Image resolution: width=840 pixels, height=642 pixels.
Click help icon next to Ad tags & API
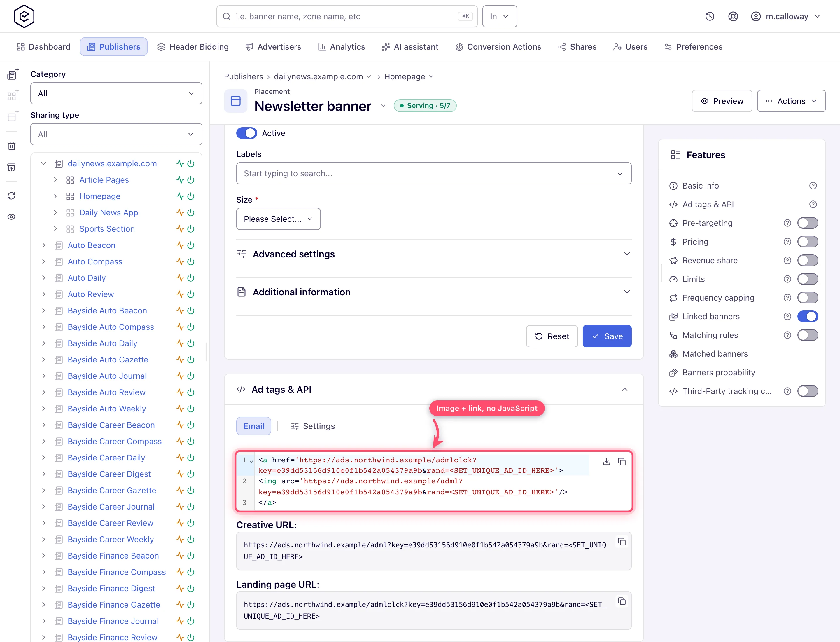[x=813, y=205]
